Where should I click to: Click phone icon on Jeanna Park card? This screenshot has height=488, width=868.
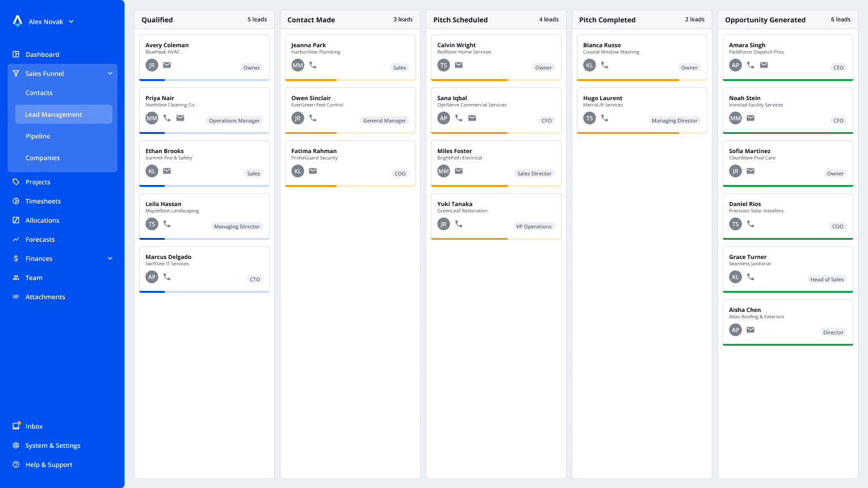click(x=313, y=65)
